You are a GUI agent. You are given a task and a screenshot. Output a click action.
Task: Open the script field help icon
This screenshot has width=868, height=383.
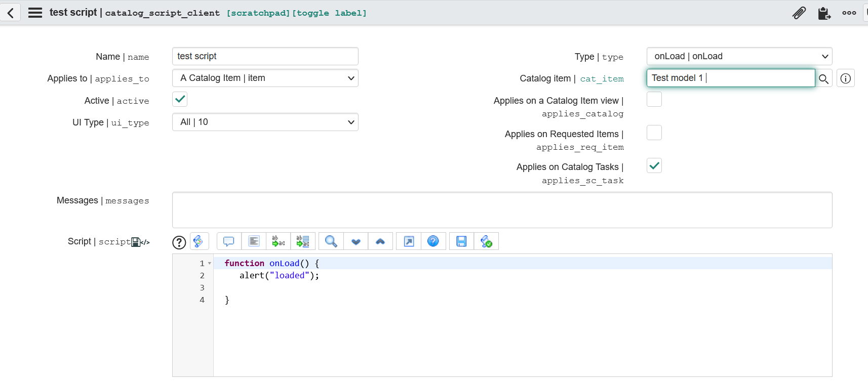(x=179, y=242)
